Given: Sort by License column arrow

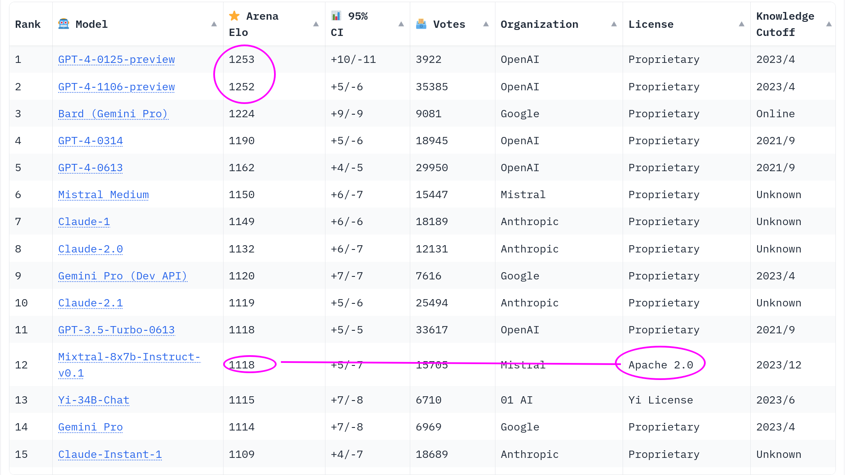Looking at the screenshot, I should point(741,24).
